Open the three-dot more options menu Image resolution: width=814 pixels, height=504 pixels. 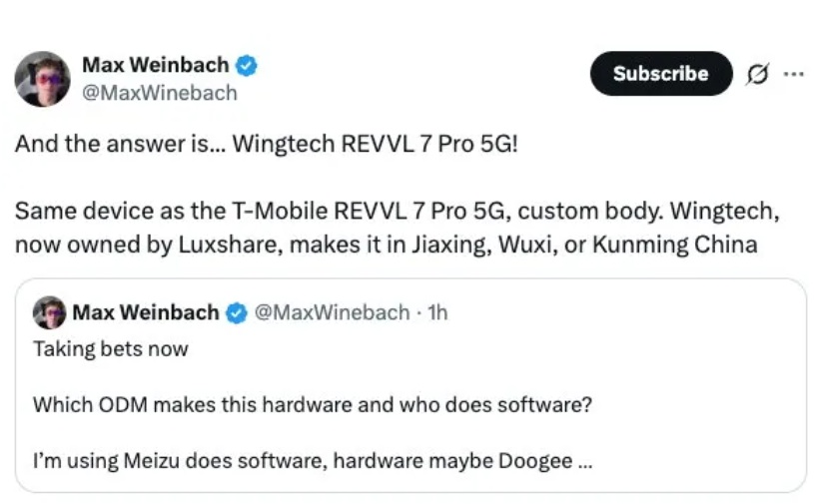(793, 74)
